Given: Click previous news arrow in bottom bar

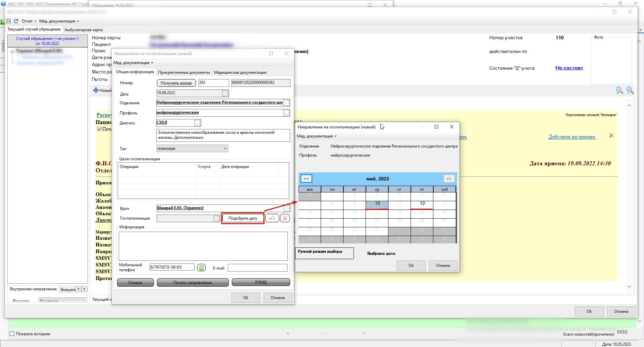Looking at the screenshot, I should click(288, 333).
